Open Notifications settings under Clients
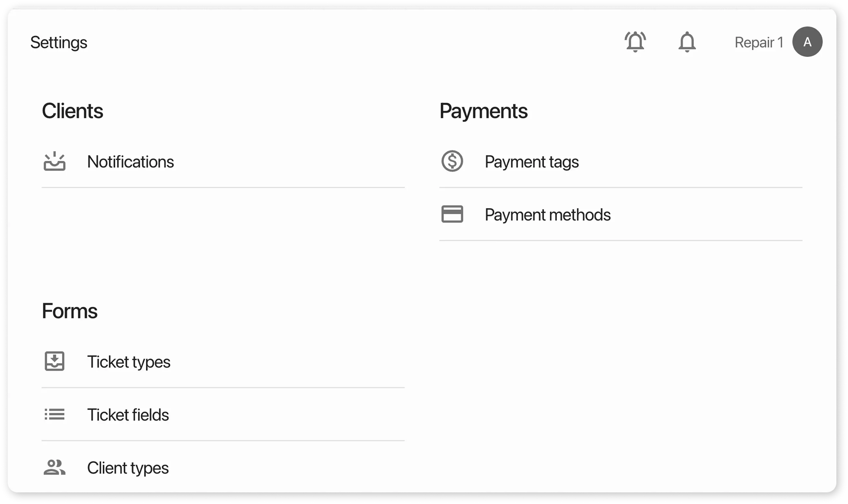This screenshot has height=504, width=848. coord(131,162)
